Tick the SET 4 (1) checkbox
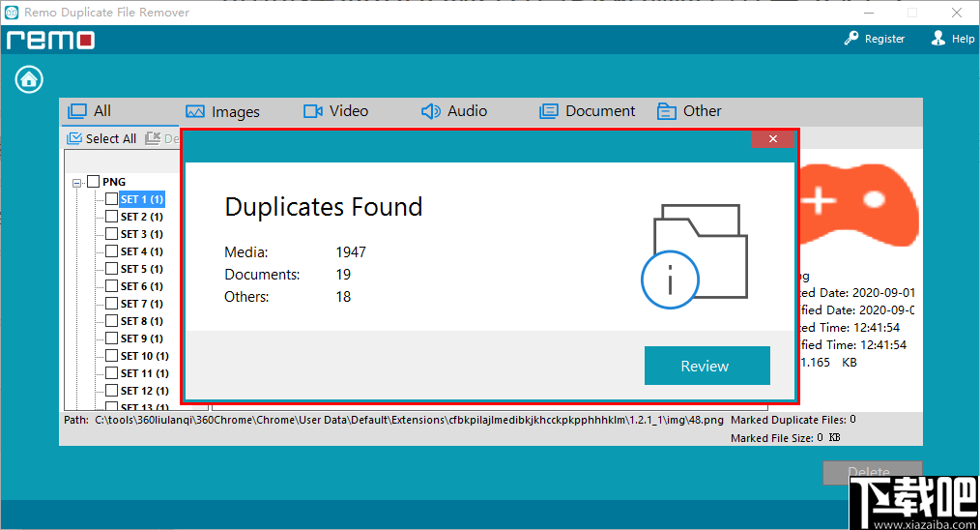Screen dimensions: 980x530 pos(111,250)
